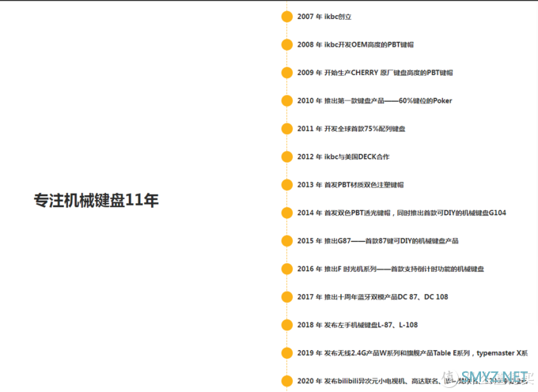Click the 2013 timeline marker dot
Viewport: 538px width, 392px height.
[x=287, y=185]
